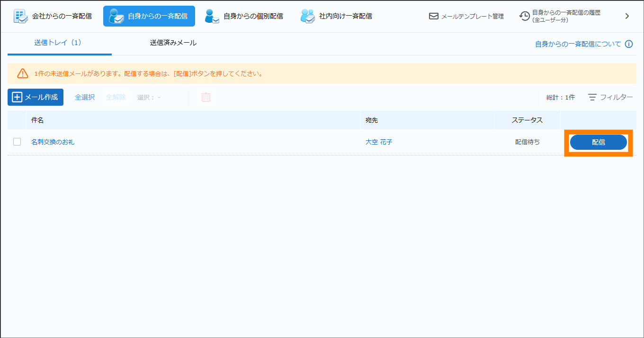
Task: Click the envelope icon for メールテンプレート管理
Action: (x=433, y=16)
